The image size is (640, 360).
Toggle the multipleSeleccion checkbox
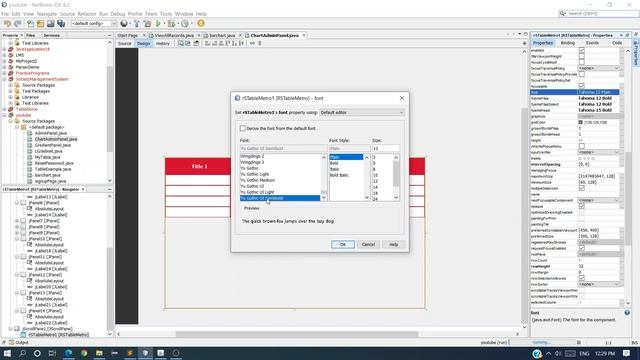tap(582, 188)
